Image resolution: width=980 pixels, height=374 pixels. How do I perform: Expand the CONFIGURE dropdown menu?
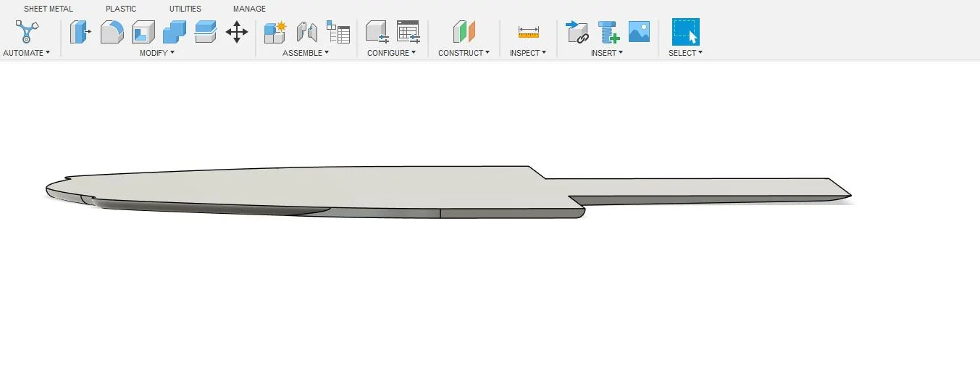tap(392, 53)
